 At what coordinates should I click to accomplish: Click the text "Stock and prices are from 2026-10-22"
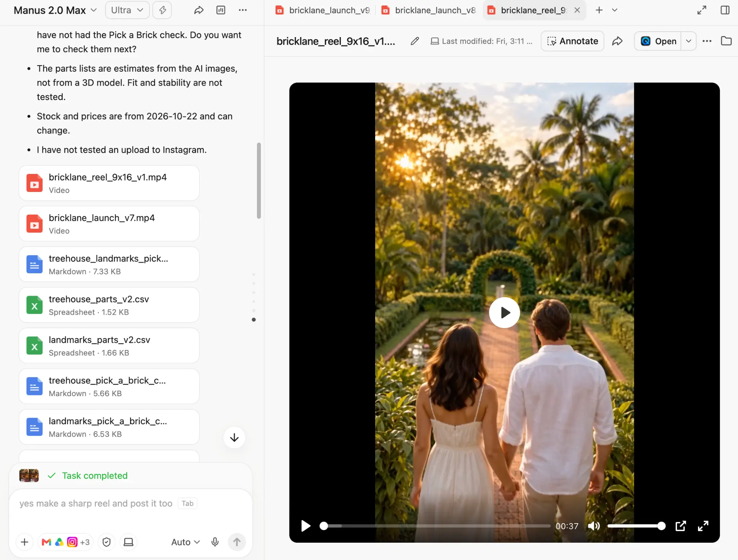(117, 116)
